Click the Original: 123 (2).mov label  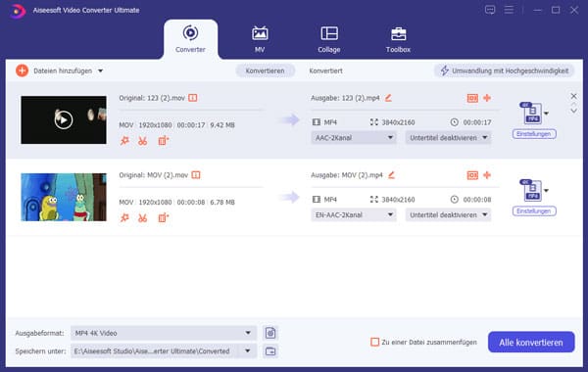coord(152,98)
